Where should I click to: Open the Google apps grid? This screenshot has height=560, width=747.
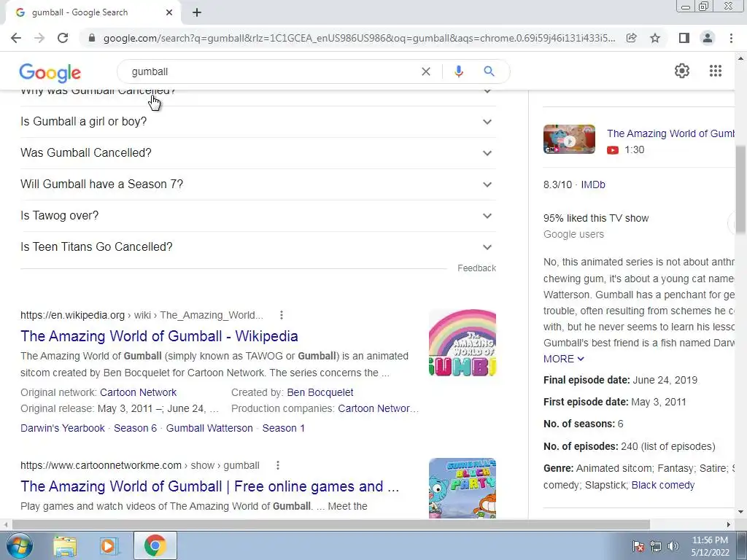click(715, 71)
